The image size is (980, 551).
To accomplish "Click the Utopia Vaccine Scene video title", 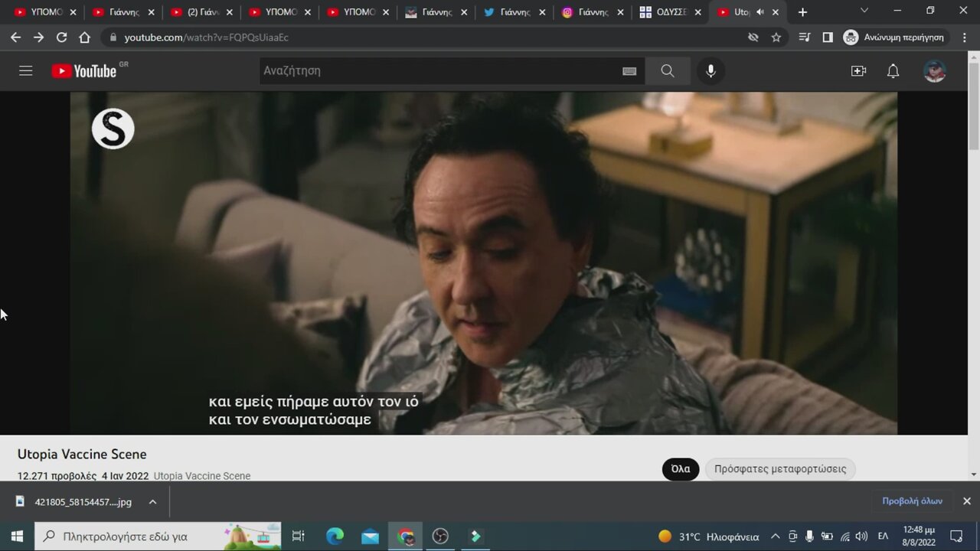I will (x=82, y=455).
